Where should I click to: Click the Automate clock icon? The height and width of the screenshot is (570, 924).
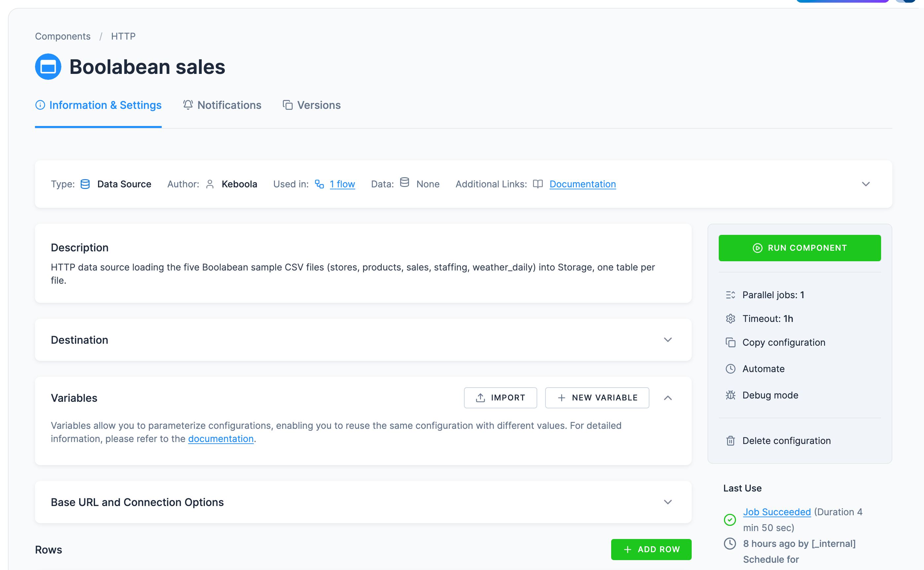731,369
